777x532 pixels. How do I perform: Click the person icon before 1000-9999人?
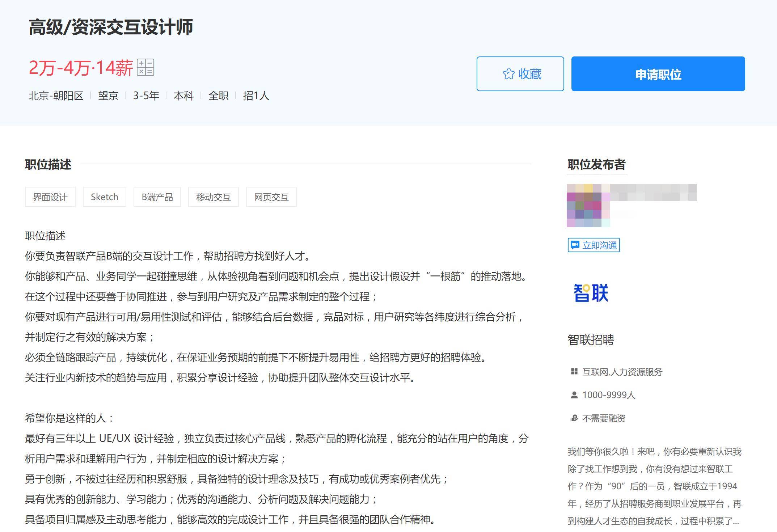click(574, 395)
